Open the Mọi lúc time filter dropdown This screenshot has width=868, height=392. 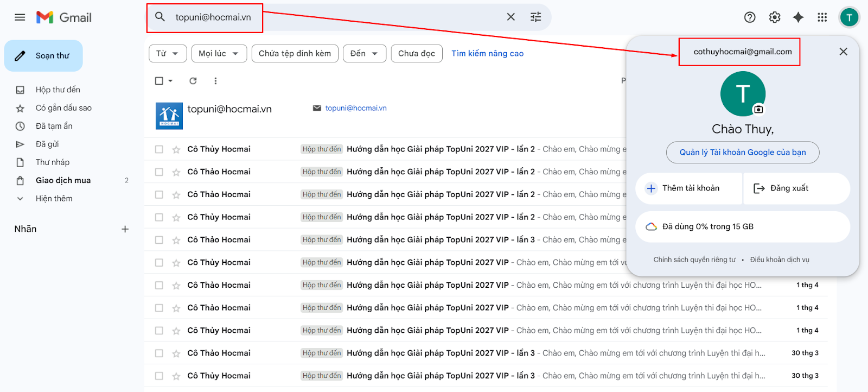coord(219,53)
